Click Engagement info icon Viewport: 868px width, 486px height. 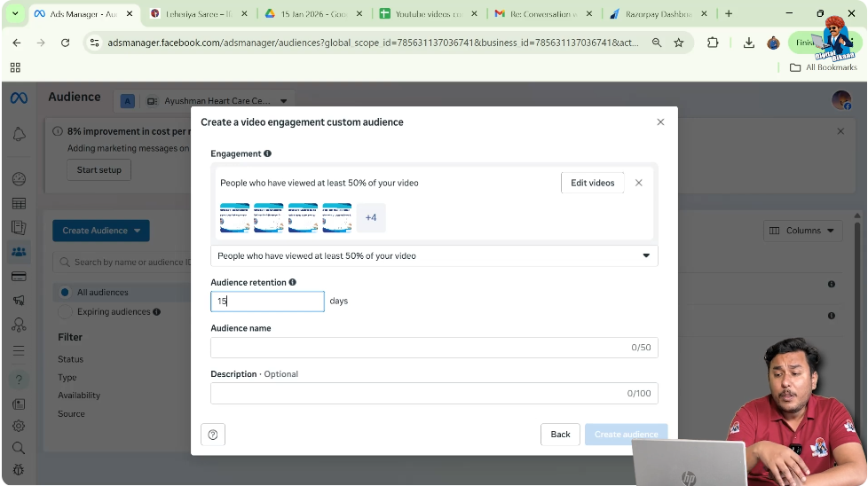click(x=267, y=153)
